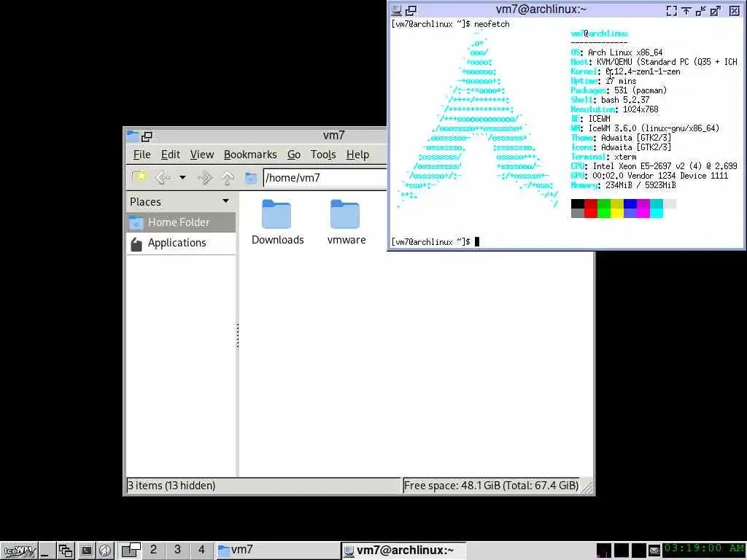Click the yellow color block in neofetch output
747x560 pixels.
tap(617, 209)
